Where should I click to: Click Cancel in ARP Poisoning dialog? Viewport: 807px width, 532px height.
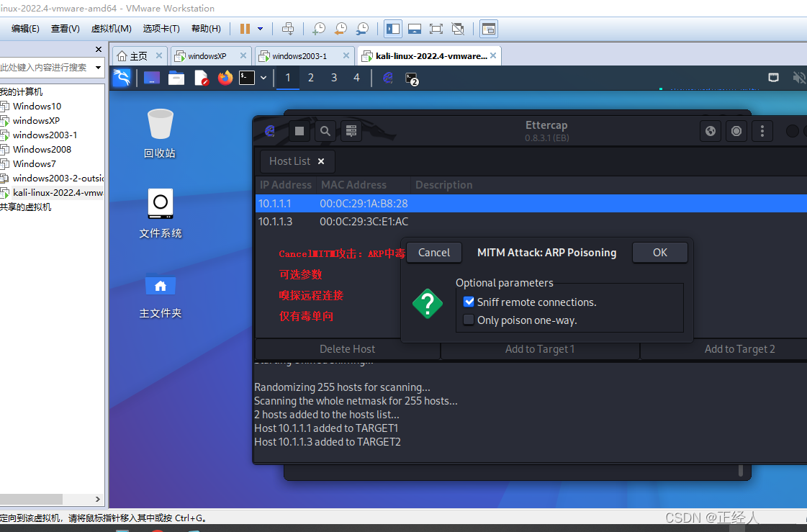coord(434,253)
